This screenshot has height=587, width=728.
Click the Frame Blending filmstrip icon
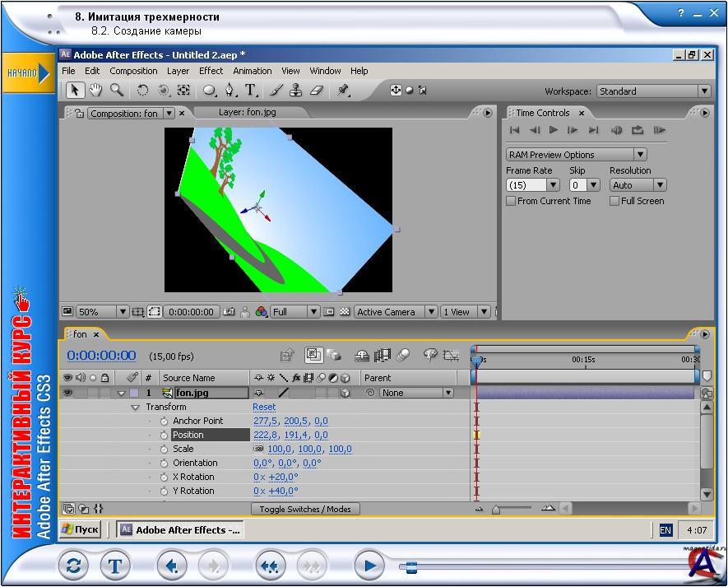[x=383, y=356]
